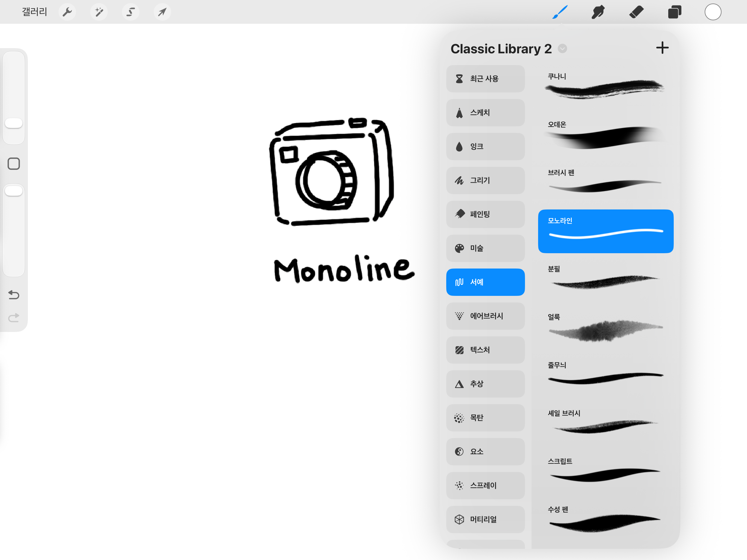Choose the 스크립트 brush stroke
This screenshot has height=560, width=747.
point(605,471)
